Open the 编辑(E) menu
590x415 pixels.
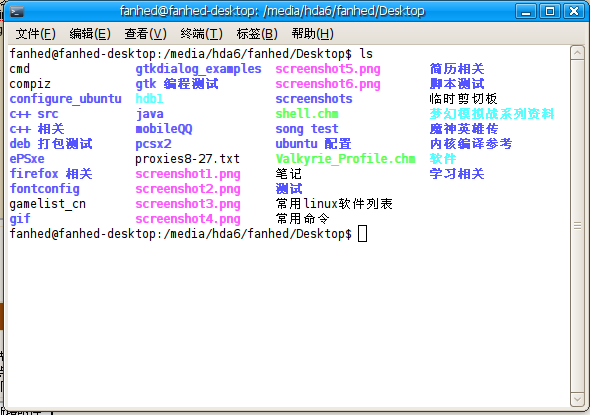coord(90,34)
